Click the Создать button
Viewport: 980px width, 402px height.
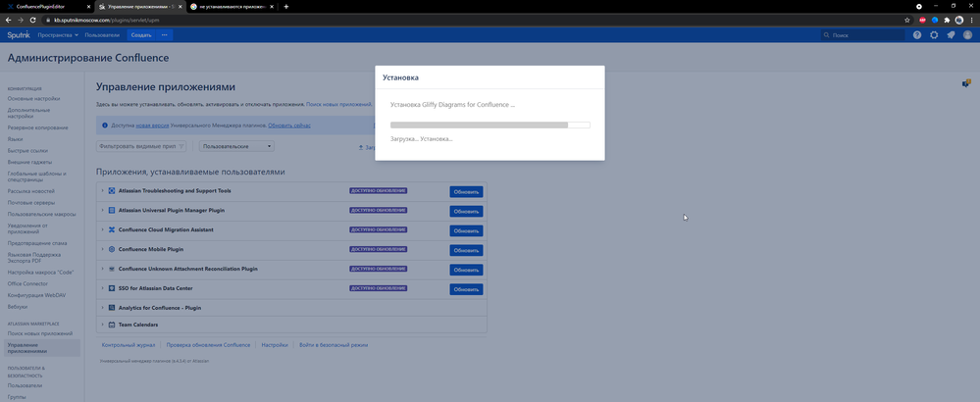[141, 35]
